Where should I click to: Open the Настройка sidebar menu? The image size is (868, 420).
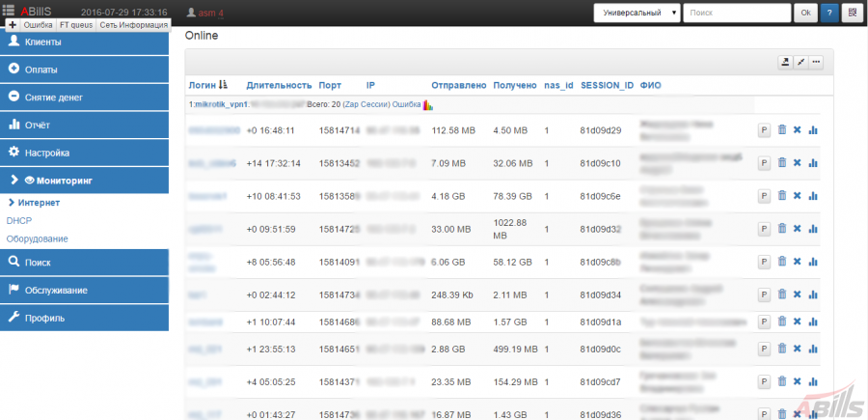pos(84,153)
